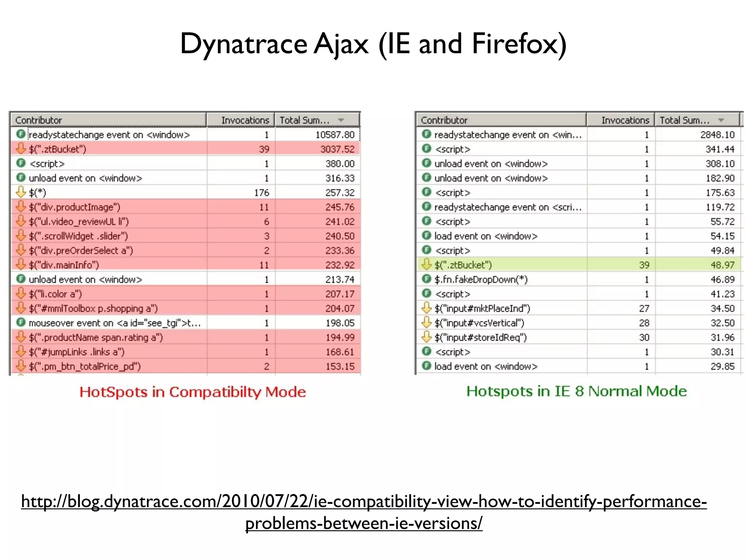Select the invocation count 30 for input#storeIdReq

pyautogui.click(x=644, y=338)
